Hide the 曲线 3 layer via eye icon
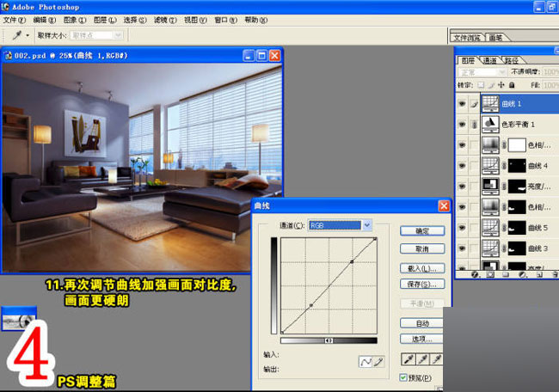This screenshot has width=559, height=392. [463, 248]
